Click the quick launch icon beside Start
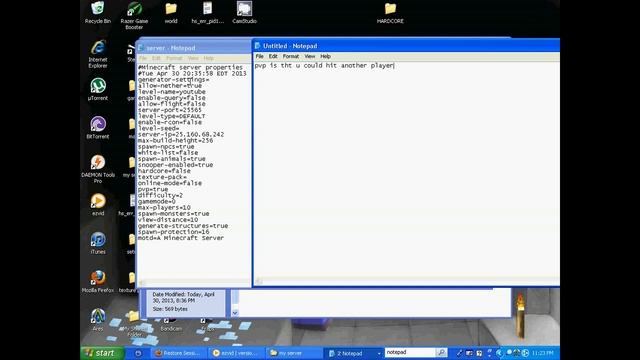640x360 pixels. tap(138, 353)
